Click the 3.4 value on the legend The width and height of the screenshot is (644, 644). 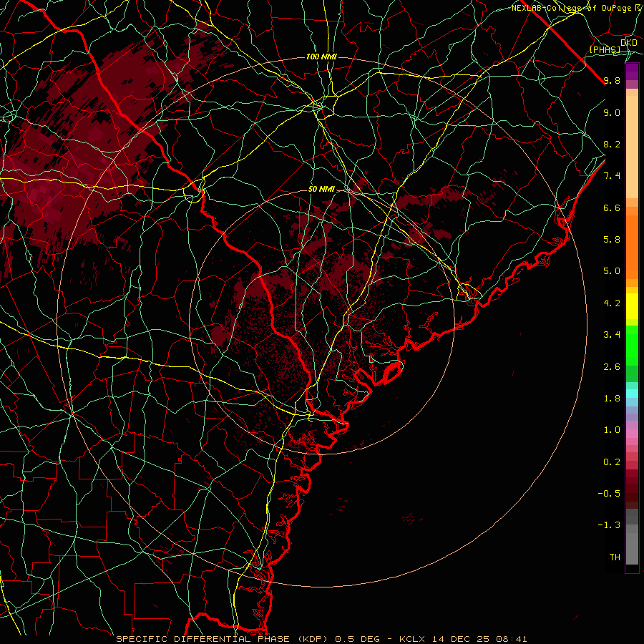coord(612,335)
